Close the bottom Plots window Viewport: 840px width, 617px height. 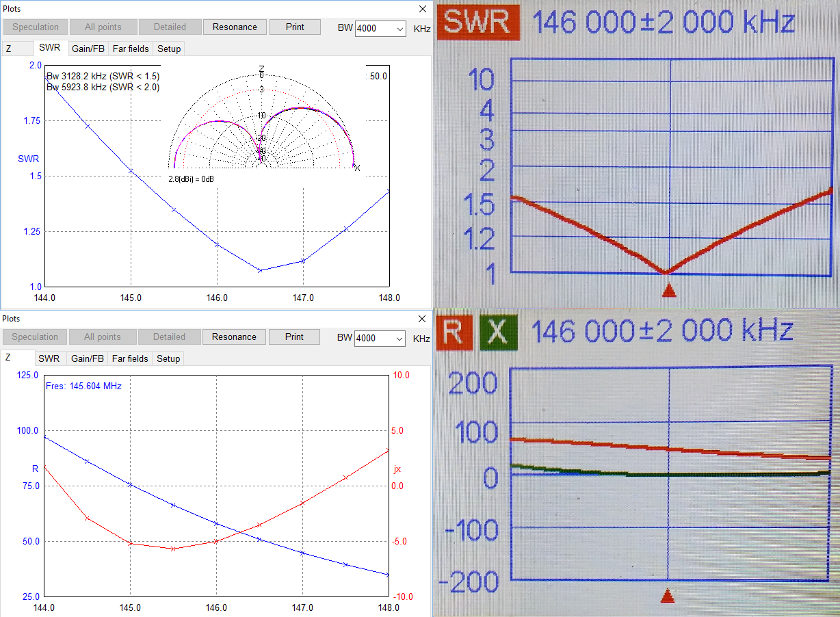point(421,319)
